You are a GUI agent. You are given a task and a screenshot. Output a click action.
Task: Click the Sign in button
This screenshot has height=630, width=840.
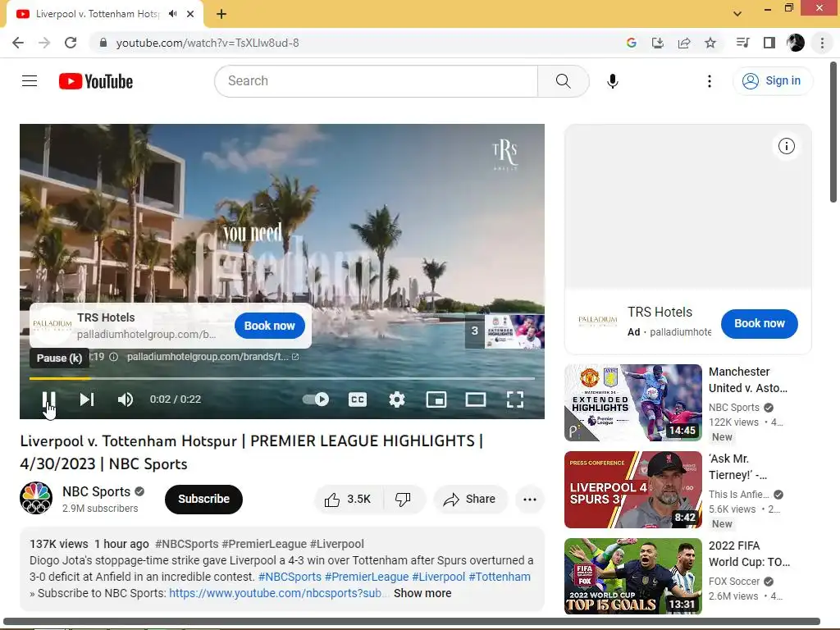(x=772, y=81)
